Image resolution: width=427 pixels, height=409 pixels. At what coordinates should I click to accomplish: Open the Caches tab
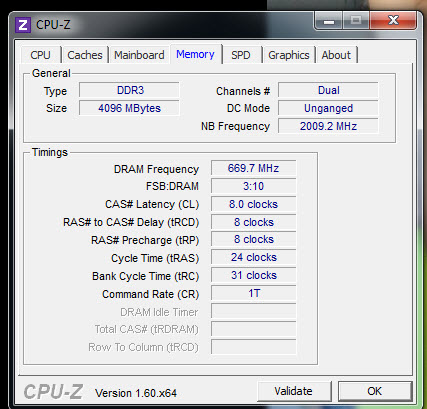85,55
